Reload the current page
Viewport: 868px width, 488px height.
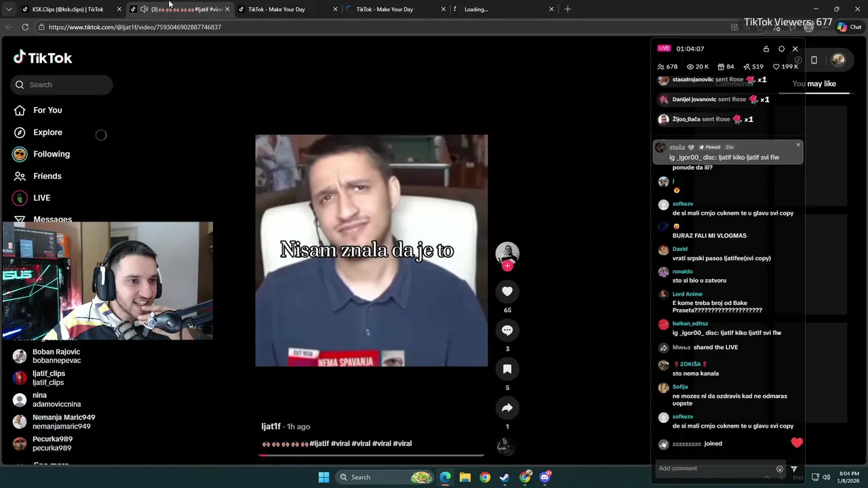point(25,27)
